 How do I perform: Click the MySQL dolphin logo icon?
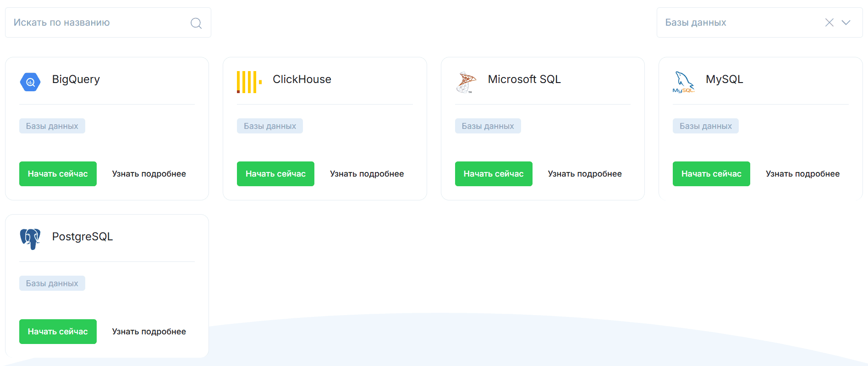pos(684,82)
